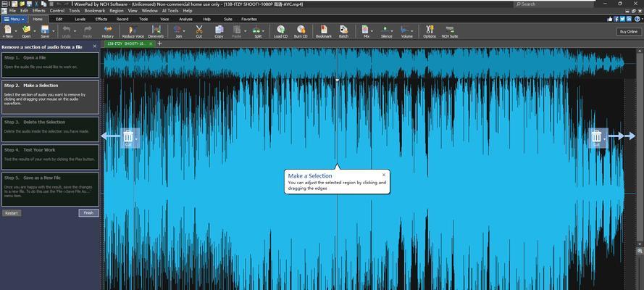Click the Finish tutorial button
644x290 pixels.
88,212
